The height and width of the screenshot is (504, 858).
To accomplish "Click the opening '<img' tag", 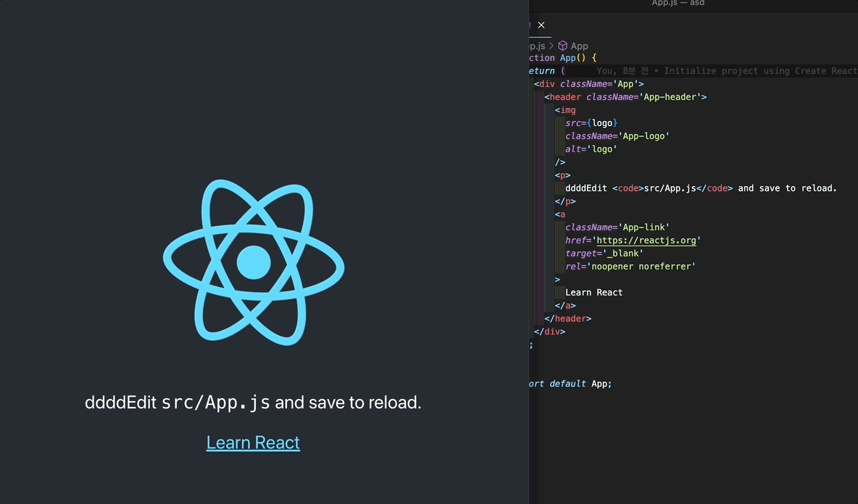I will [565, 110].
